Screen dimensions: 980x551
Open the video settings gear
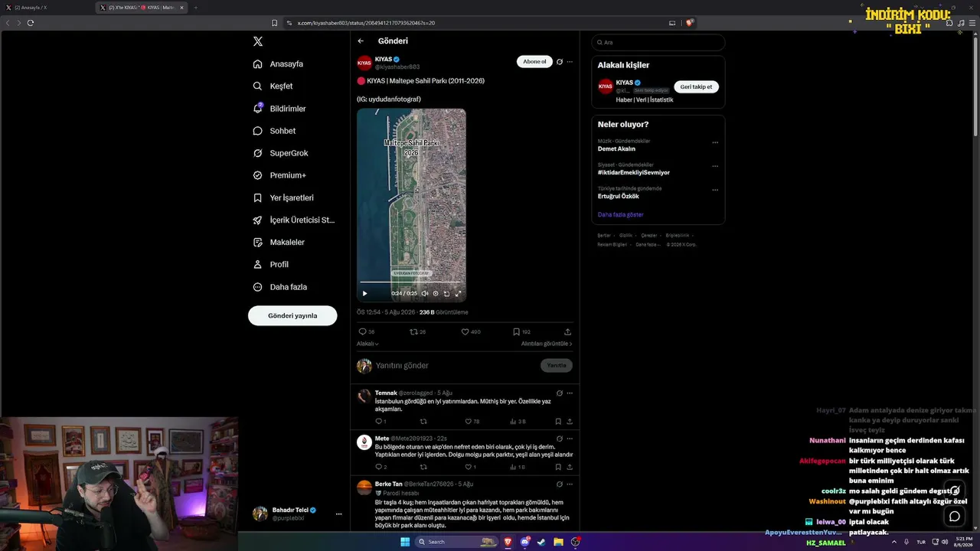(x=436, y=293)
